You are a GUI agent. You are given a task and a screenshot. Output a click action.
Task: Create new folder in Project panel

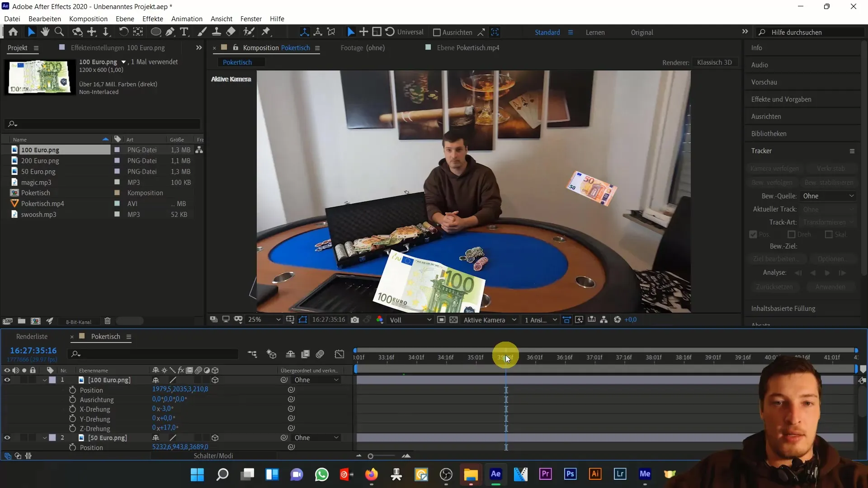[21, 321]
